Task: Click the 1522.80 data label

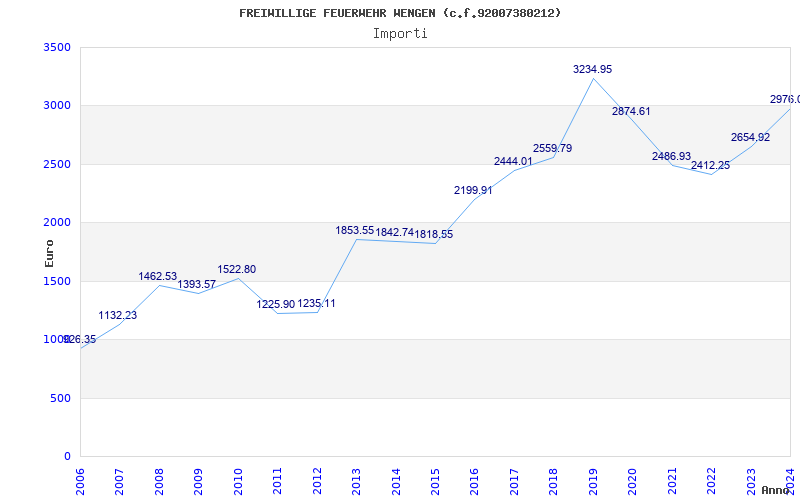Action: pyautogui.click(x=237, y=269)
